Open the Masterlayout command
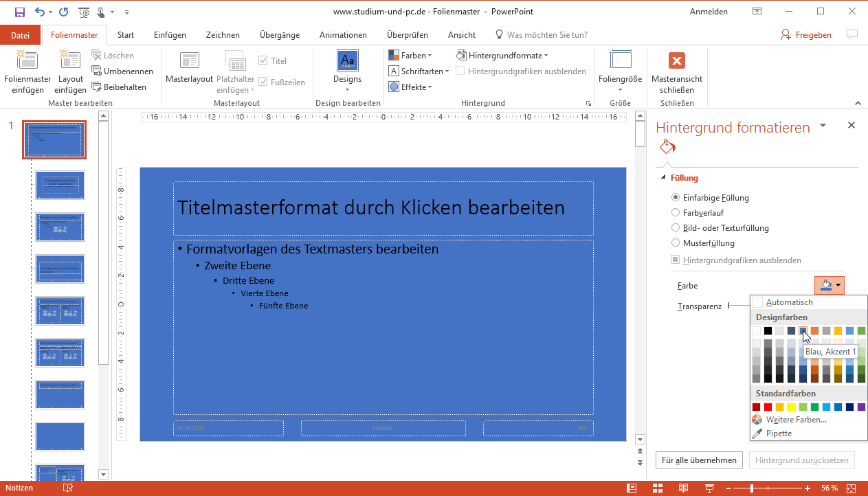Image resolution: width=868 pixels, height=496 pixels. [190, 68]
